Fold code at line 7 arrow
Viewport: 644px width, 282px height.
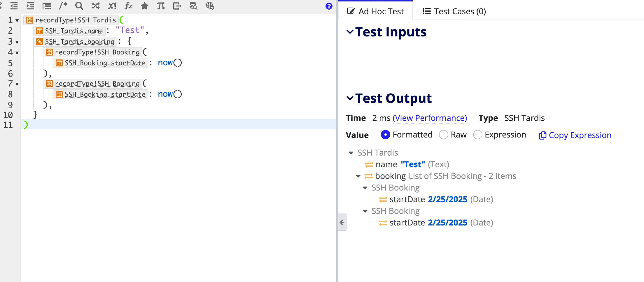(17, 84)
